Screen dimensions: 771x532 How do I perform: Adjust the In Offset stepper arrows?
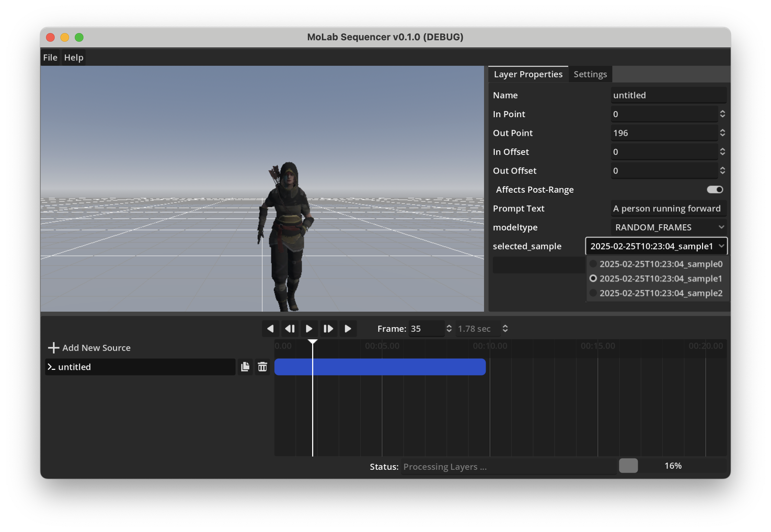click(x=722, y=152)
